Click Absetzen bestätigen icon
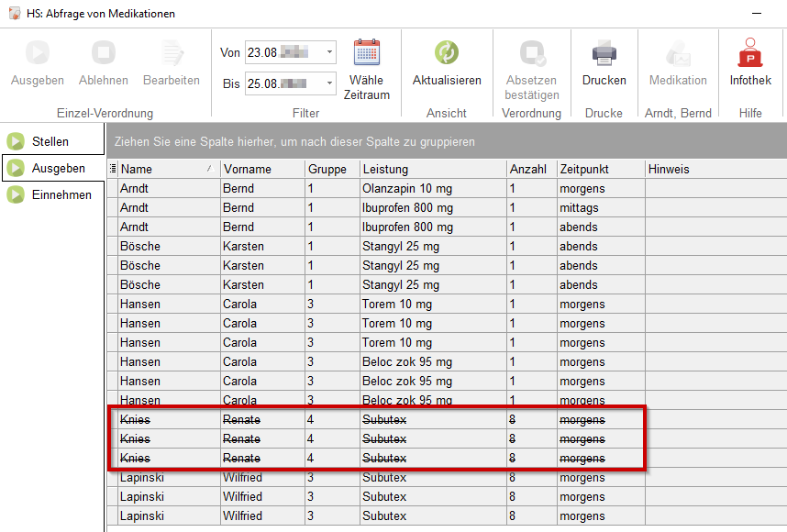This screenshot has height=532, width=787. click(531, 53)
